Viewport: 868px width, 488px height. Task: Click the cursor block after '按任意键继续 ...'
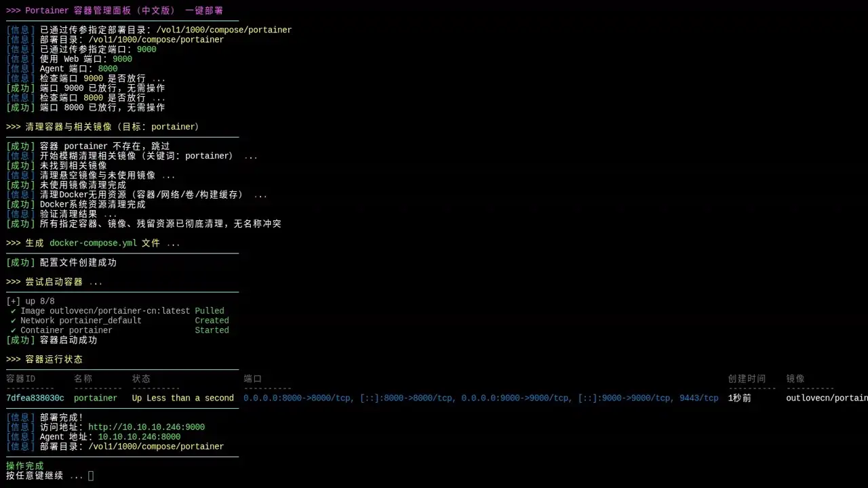pos(91,476)
